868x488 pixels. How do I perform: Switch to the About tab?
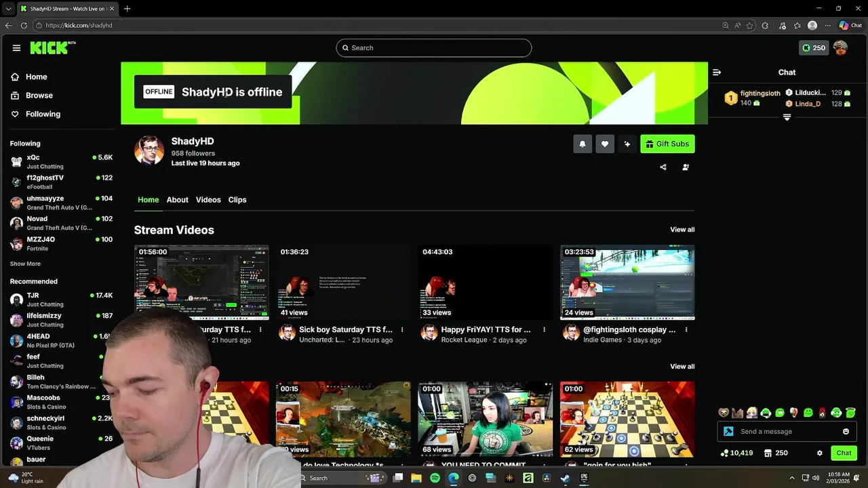pyautogui.click(x=177, y=200)
